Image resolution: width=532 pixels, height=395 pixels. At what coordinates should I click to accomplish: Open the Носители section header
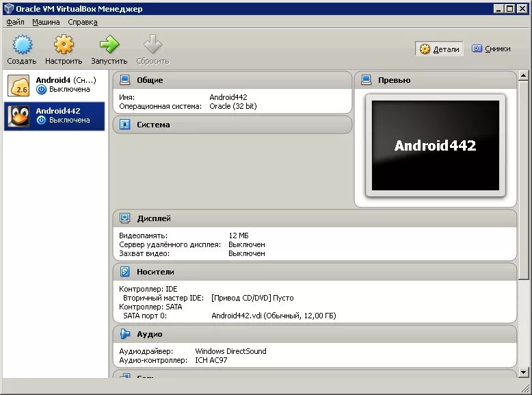pyautogui.click(x=315, y=272)
